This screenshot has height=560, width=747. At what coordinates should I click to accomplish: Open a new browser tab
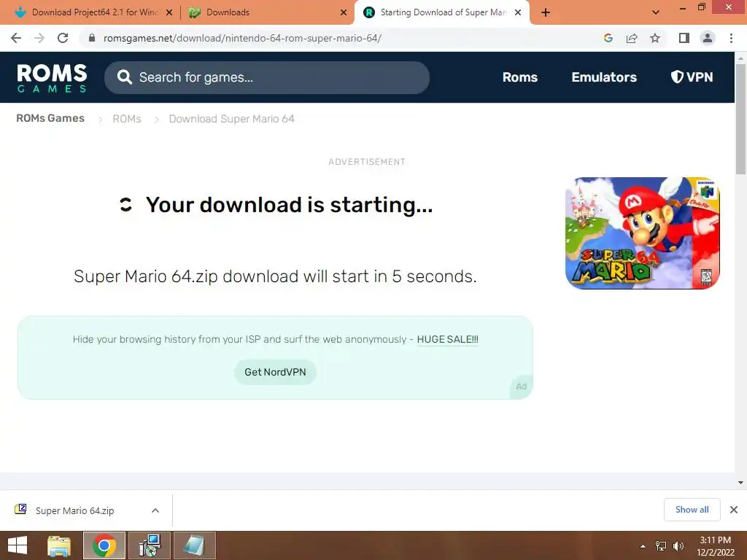[546, 13]
